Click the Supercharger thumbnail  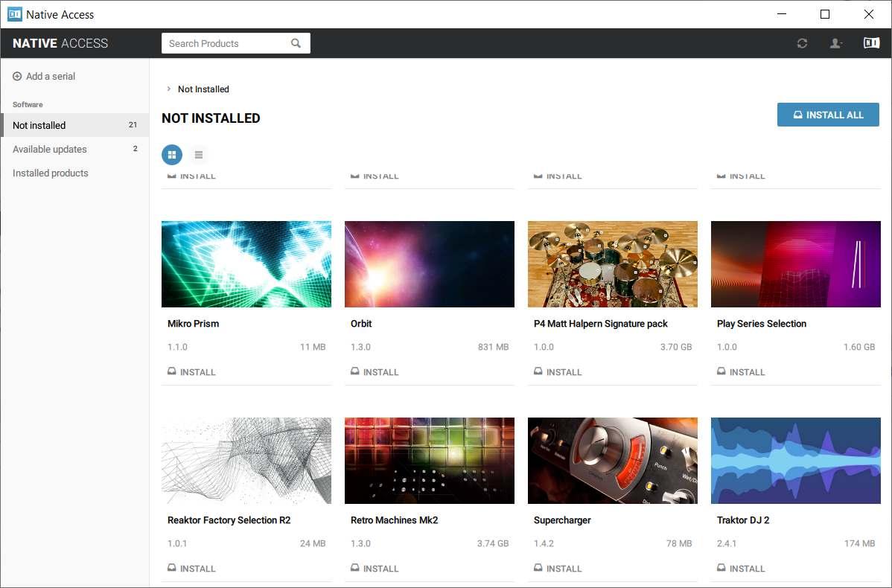click(x=613, y=461)
